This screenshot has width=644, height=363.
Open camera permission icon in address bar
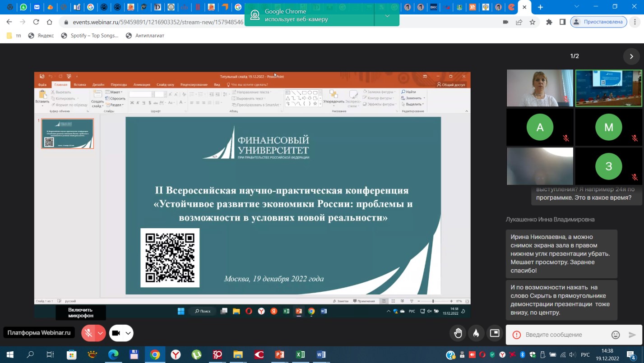coord(505,22)
